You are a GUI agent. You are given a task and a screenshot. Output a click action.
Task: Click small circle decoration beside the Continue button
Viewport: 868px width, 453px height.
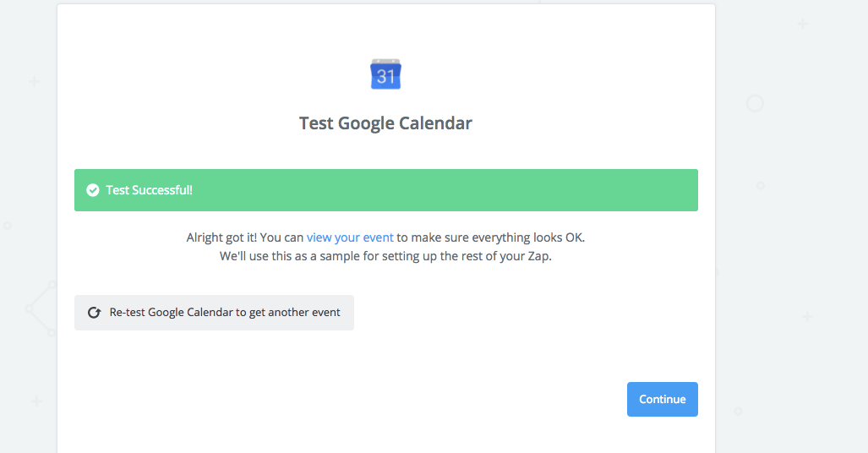point(738,411)
